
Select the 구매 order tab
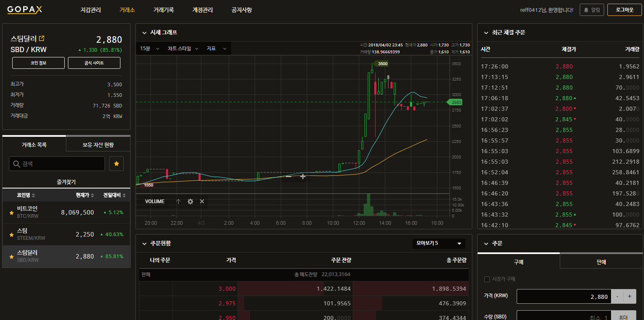tap(519, 262)
